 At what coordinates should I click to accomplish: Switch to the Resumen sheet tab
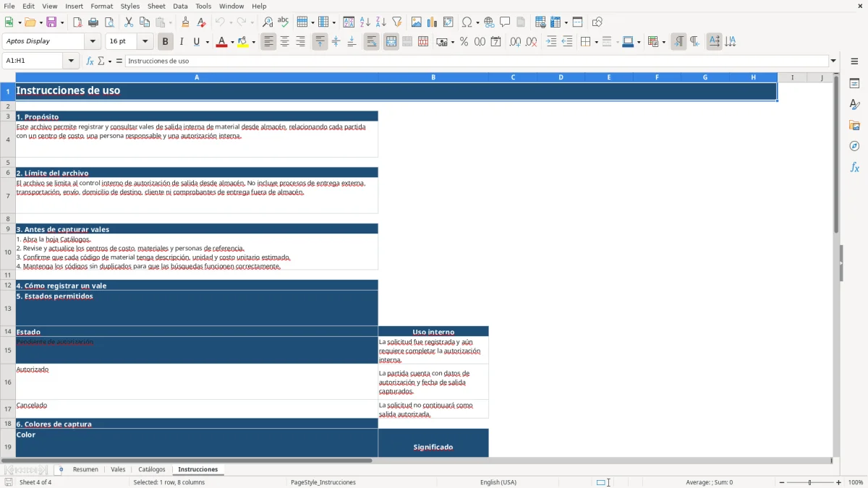point(85,469)
